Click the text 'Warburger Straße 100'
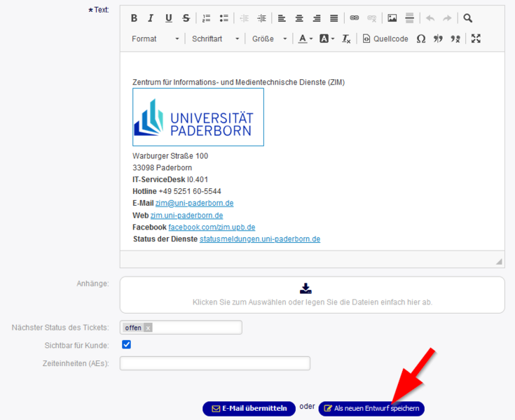515x420 pixels. (170, 156)
